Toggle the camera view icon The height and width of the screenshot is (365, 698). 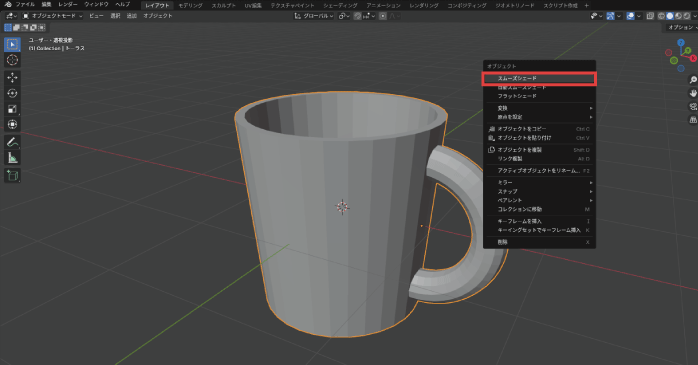click(693, 106)
